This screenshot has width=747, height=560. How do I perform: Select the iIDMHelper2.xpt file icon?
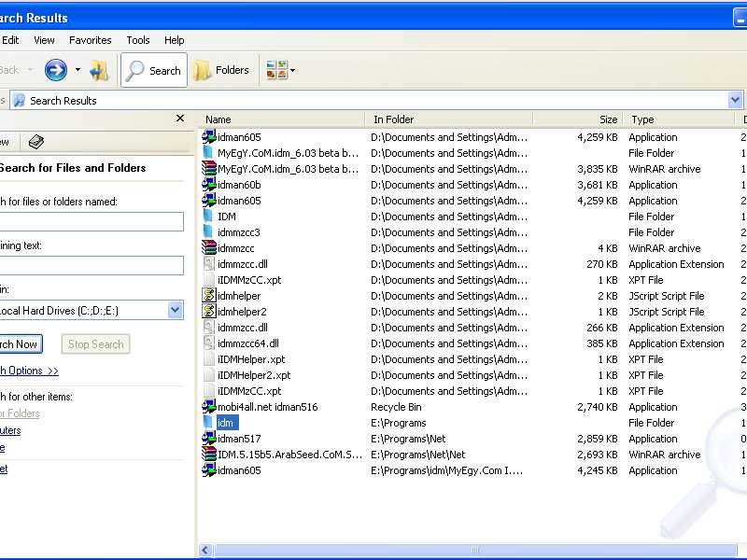tap(208, 375)
